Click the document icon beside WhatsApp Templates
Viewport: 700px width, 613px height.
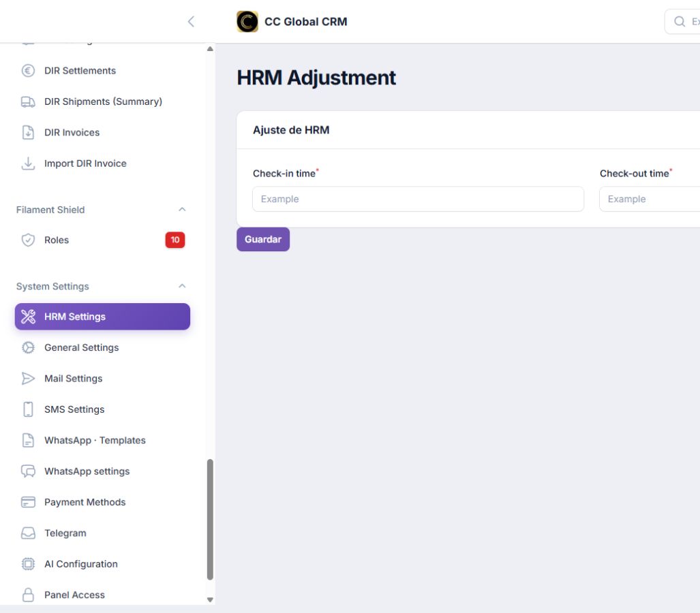coord(28,441)
